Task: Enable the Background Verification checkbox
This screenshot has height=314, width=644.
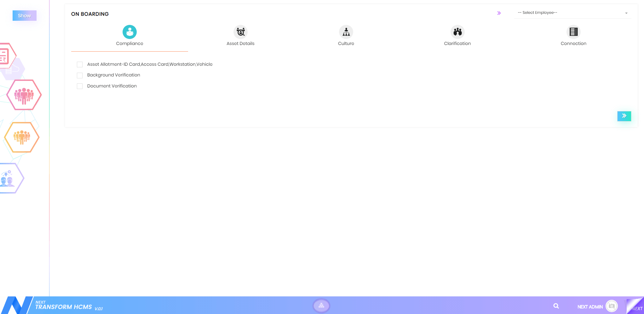Action: 80,76
